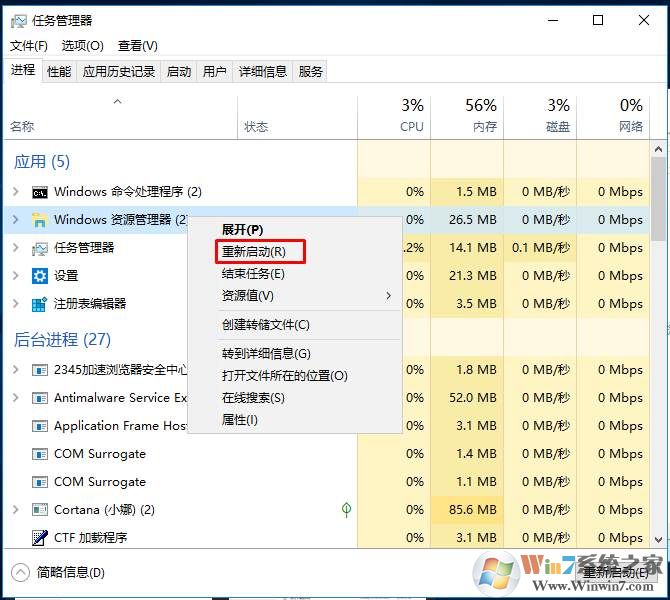This screenshot has width=670, height=600.
Task: Expand the 任务管理器 process group
Action: pos(16,247)
